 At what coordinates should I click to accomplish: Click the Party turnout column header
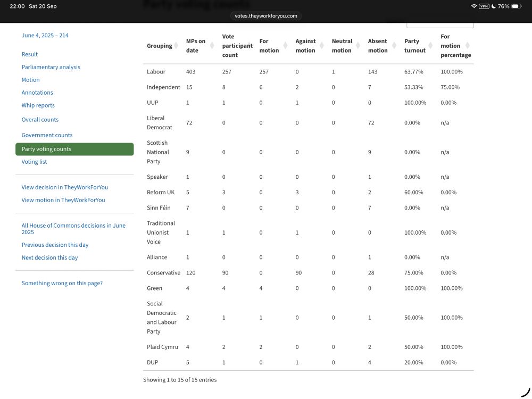(414, 46)
